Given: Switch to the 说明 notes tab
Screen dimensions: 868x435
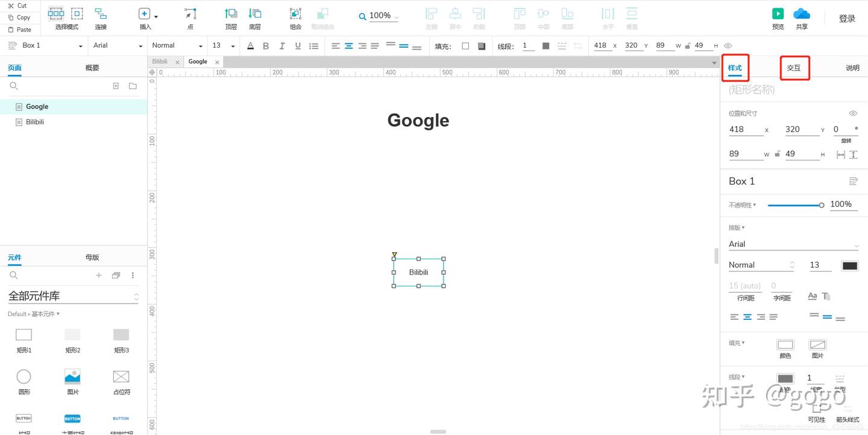Looking at the screenshot, I should point(852,68).
